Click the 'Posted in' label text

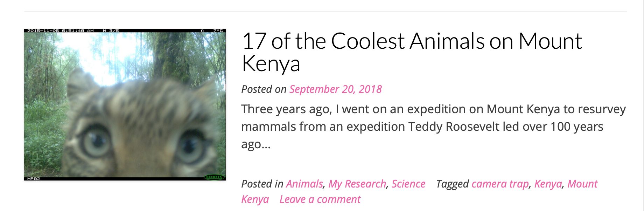262,184
